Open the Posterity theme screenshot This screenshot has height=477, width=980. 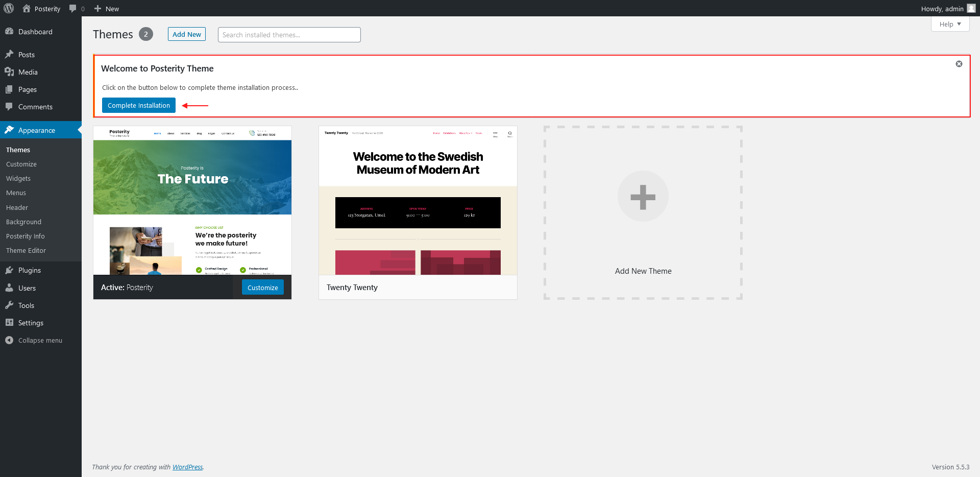point(192,200)
